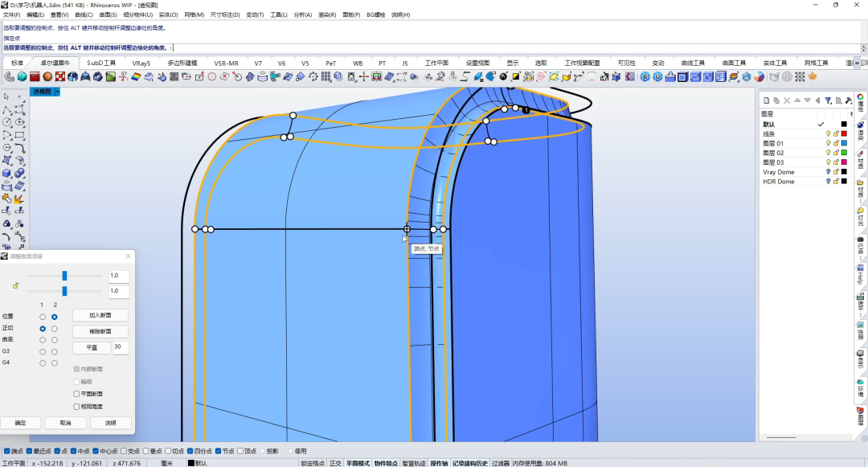The height and width of the screenshot is (467, 868).
Task: Click the rainbow gradient surface icon
Action: coord(136,77)
